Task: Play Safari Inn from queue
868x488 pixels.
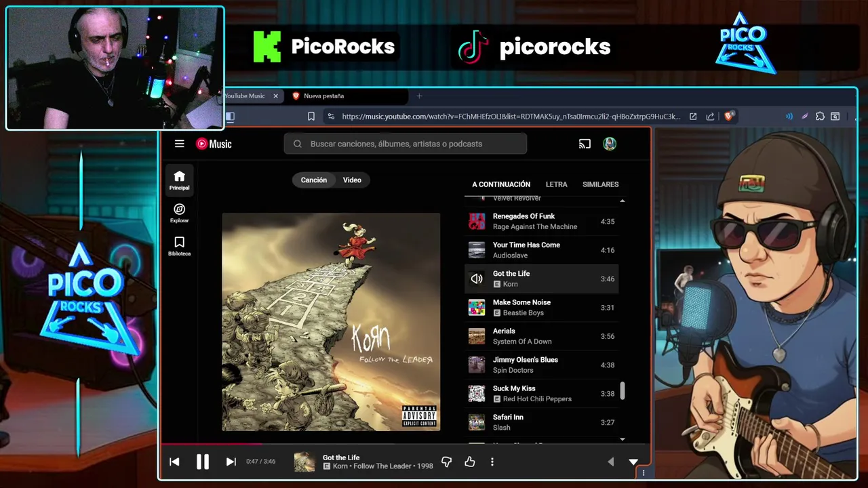Action: [542, 422]
